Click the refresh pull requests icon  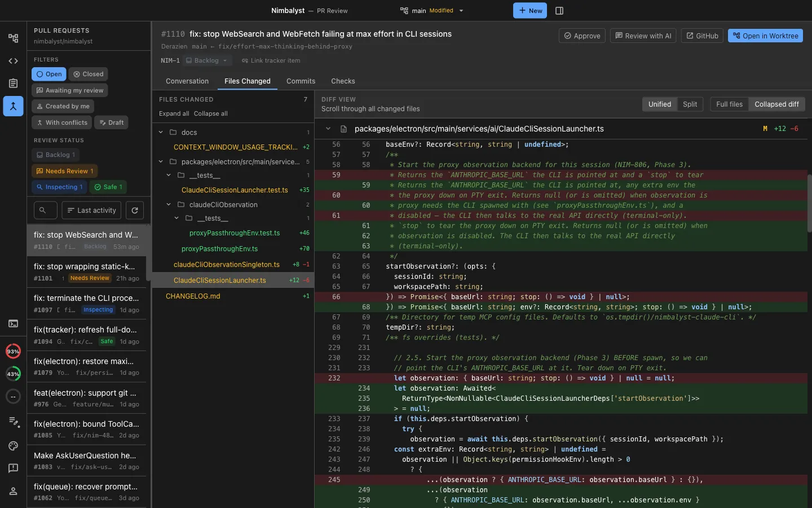135,211
